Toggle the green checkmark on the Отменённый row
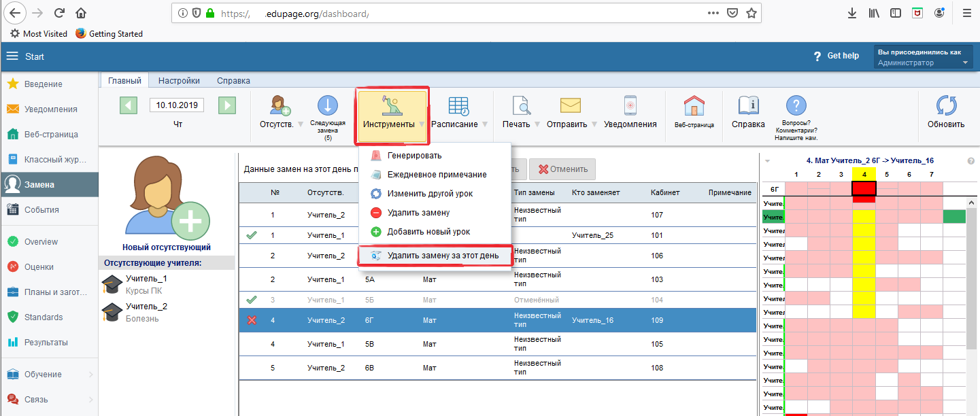Viewport: 980px width, 416px height. click(x=252, y=299)
